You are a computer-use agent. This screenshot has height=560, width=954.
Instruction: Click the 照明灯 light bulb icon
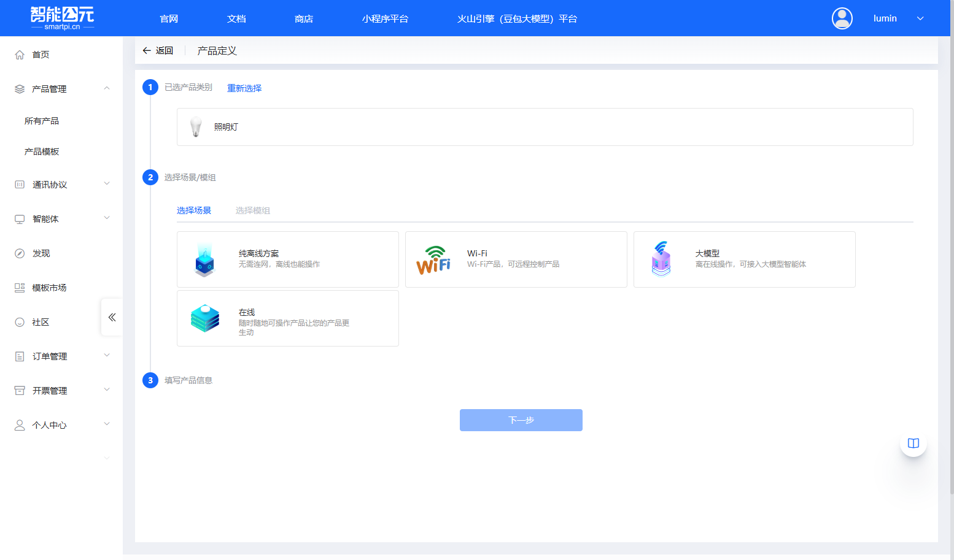coord(196,127)
